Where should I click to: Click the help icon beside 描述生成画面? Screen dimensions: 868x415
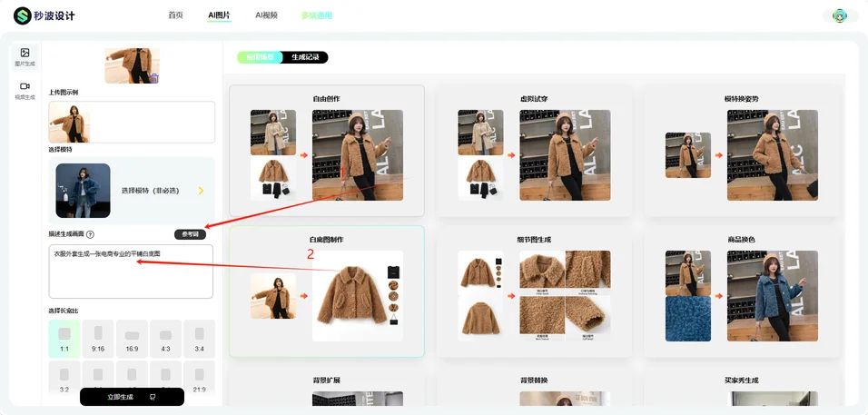(90, 234)
